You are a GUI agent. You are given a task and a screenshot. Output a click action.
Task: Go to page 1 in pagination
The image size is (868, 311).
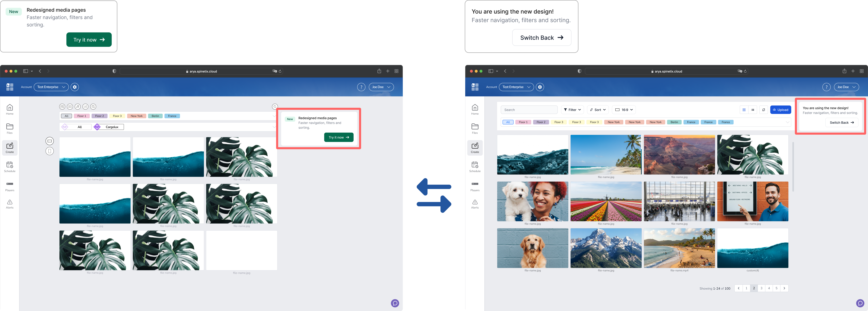click(746, 288)
